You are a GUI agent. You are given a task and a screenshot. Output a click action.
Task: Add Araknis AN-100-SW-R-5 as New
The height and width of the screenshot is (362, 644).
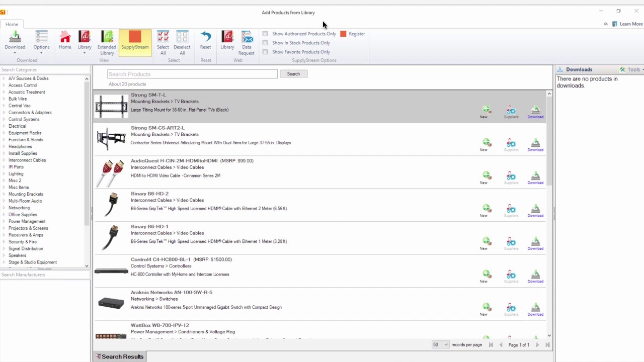(x=486, y=309)
